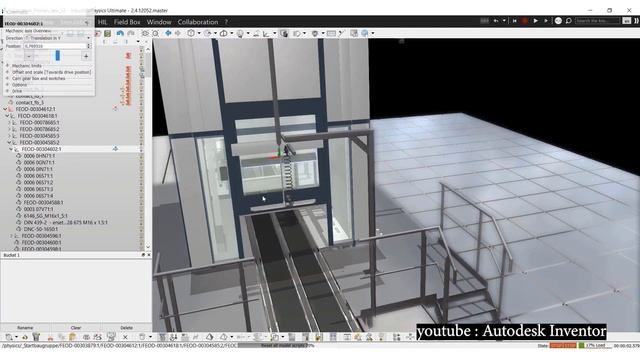The width and height of the screenshot is (640, 360).
Task: Open the Direction dropdown (Translation in Y)
Action: 58,38
